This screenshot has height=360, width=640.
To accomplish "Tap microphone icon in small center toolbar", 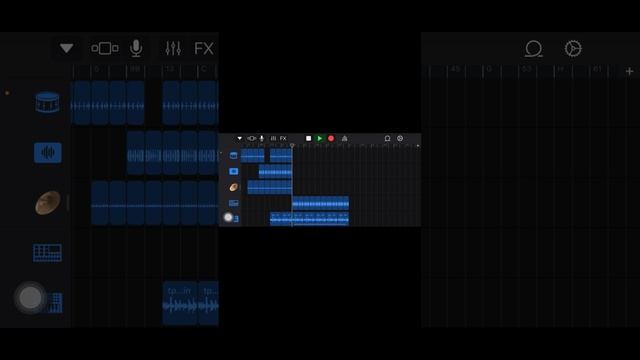I will [x=262, y=138].
